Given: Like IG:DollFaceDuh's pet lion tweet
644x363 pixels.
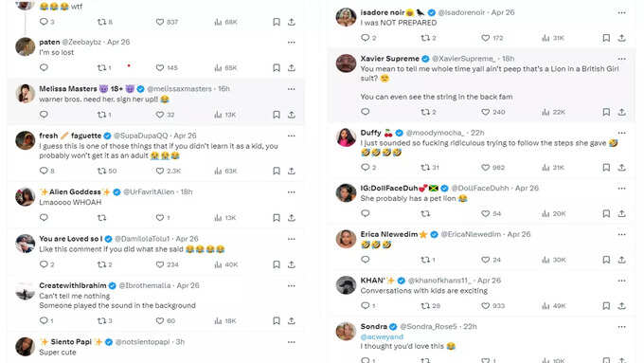Looking at the screenshot, I should [x=486, y=214].
